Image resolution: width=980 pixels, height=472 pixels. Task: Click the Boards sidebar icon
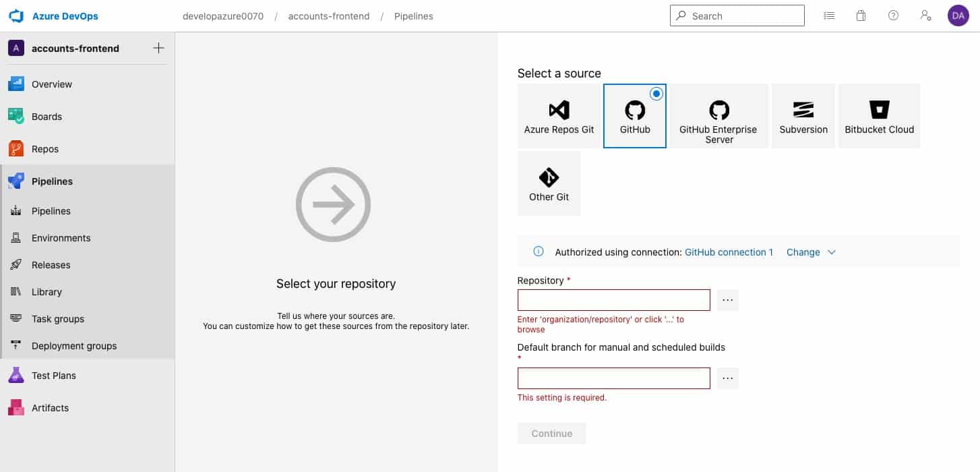(x=16, y=117)
